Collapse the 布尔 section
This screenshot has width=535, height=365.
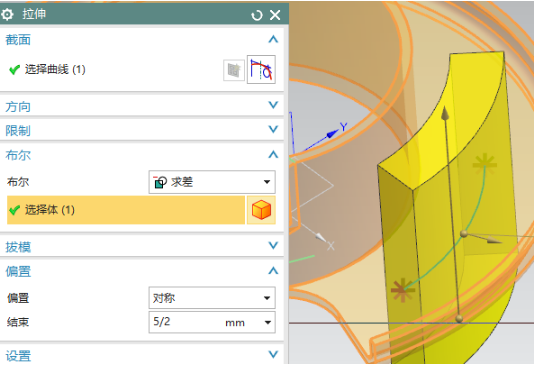(x=273, y=155)
